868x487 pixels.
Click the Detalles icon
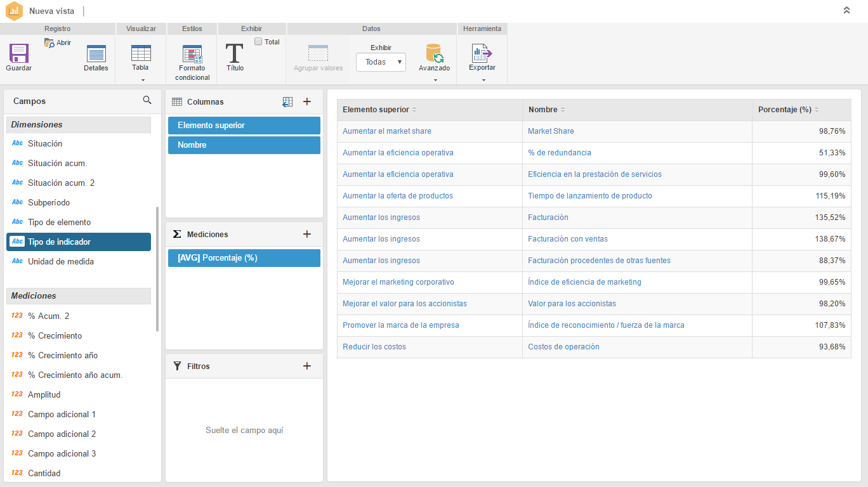click(96, 54)
